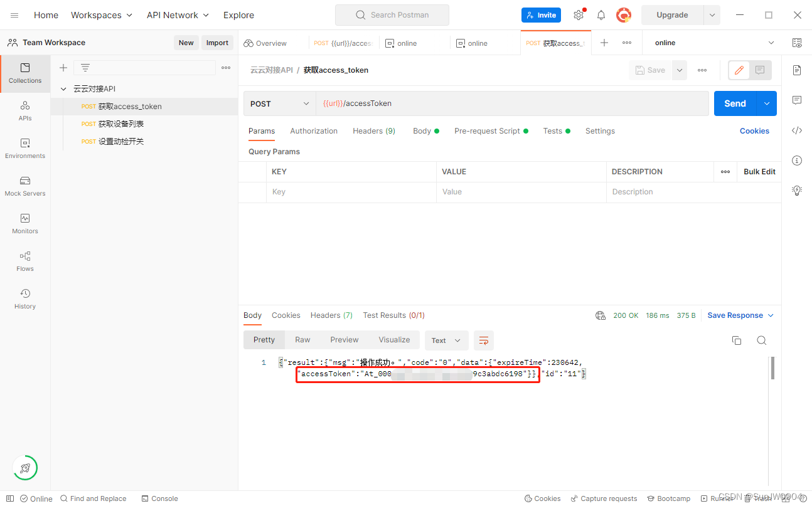Expand the Save Response dropdown
This screenshot has width=812, height=506.
[740, 315]
